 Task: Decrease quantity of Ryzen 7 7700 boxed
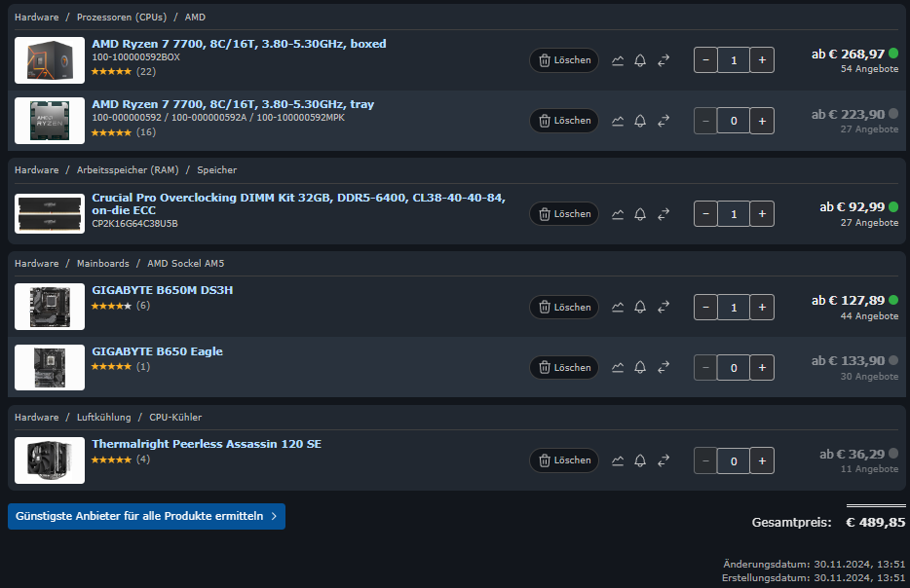point(705,60)
